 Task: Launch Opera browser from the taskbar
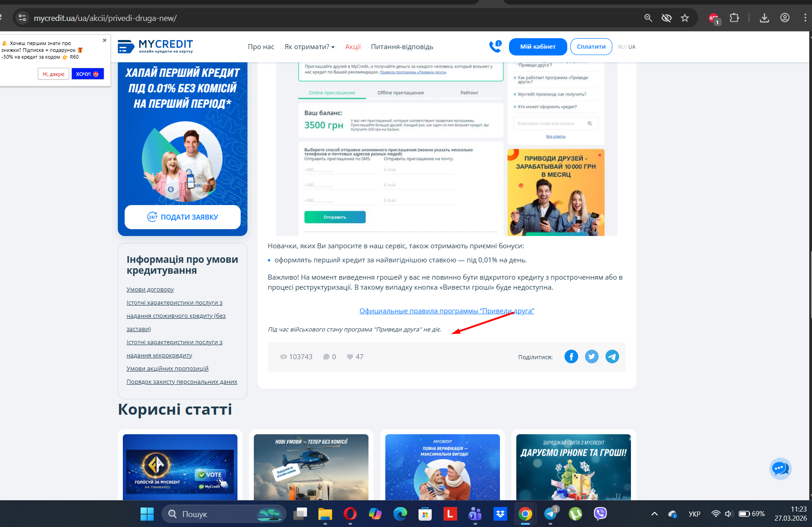[x=350, y=514]
